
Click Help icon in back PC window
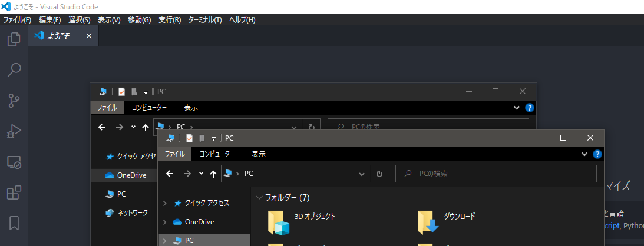coord(530,108)
